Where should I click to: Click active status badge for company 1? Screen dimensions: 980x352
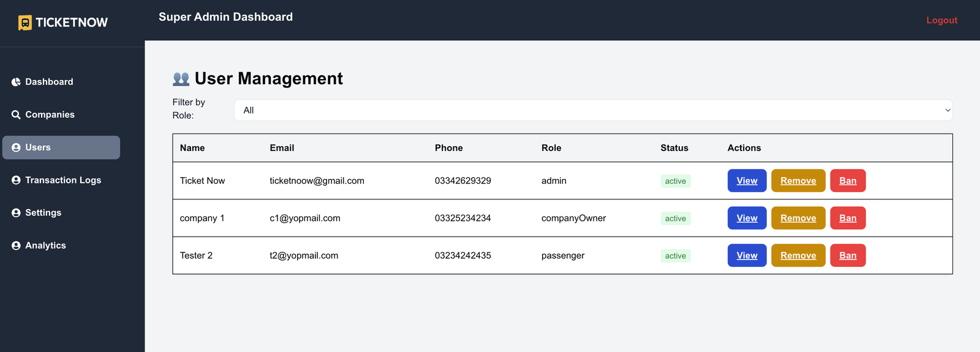[x=676, y=218]
